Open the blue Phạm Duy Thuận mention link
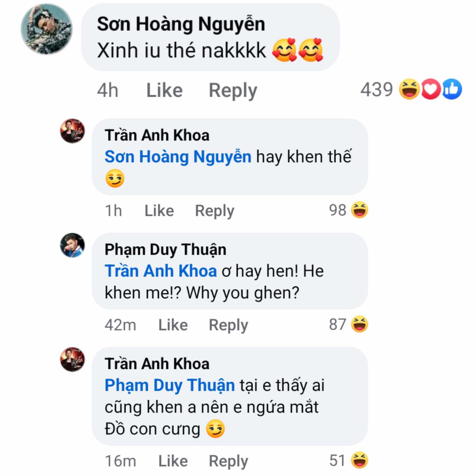Image resolution: width=476 pixels, height=476 pixels. pyautogui.click(x=170, y=385)
